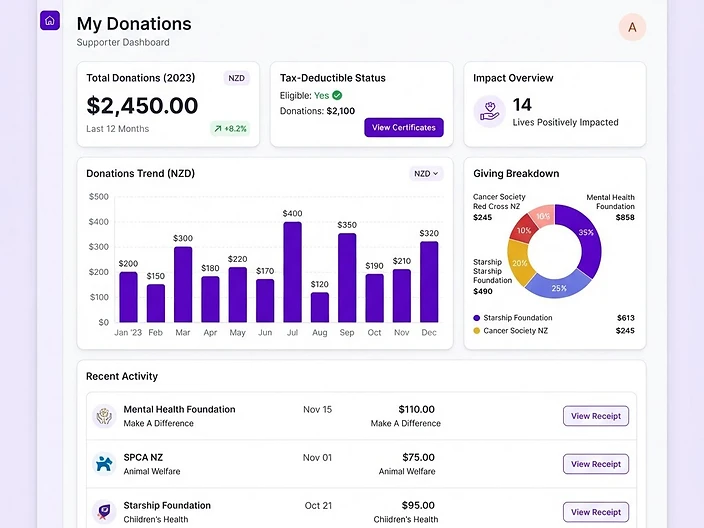Click 'Mental Health Foundation' row title
The width and height of the screenshot is (704, 528).
[x=179, y=409]
